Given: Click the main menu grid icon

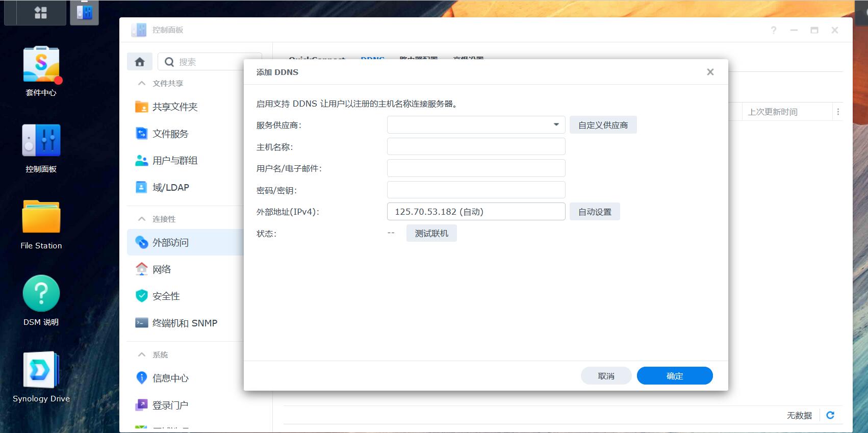Looking at the screenshot, I should click(41, 12).
